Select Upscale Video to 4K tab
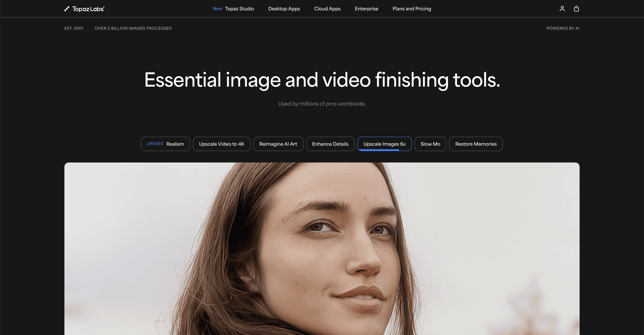The height and width of the screenshot is (335, 644). click(221, 144)
